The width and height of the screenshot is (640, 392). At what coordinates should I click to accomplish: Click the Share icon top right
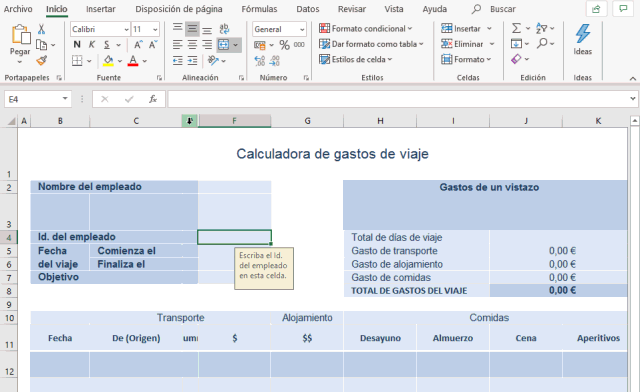click(x=596, y=9)
